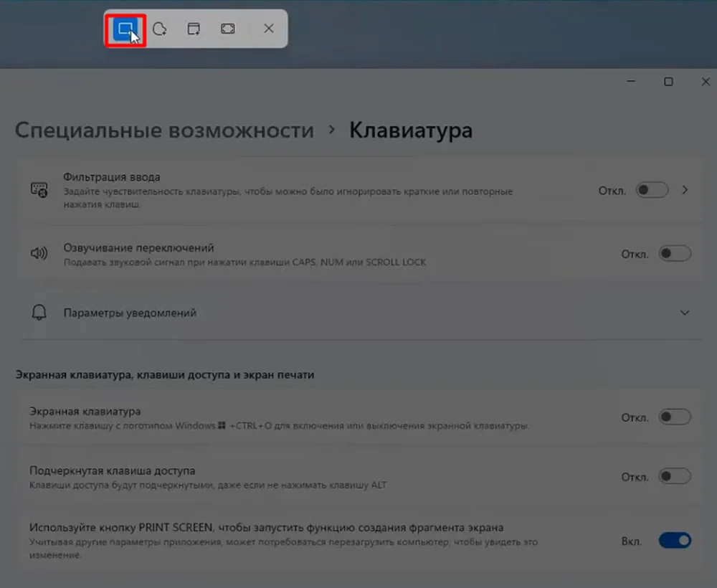Select the Window snip mode
The width and height of the screenshot is (717, 588).
click(x=194, y=29)
